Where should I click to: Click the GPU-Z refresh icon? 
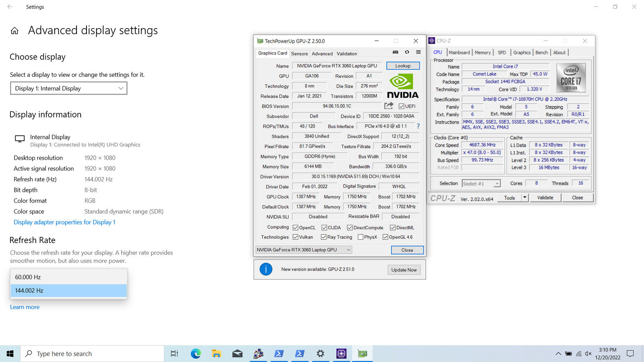tap(407, 52)
